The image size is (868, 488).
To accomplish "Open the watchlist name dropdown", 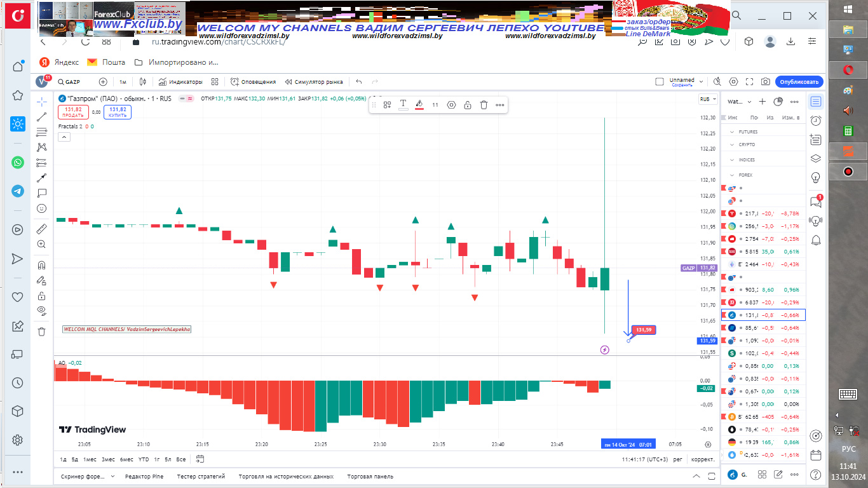I will click(740, 102).
